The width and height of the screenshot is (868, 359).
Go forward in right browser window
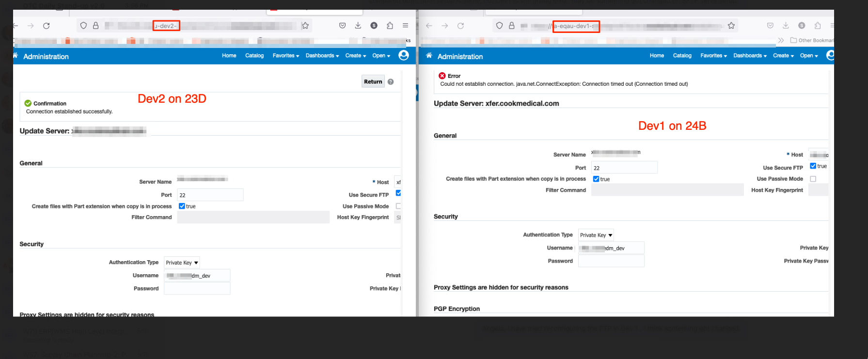(x=445, y=26)
